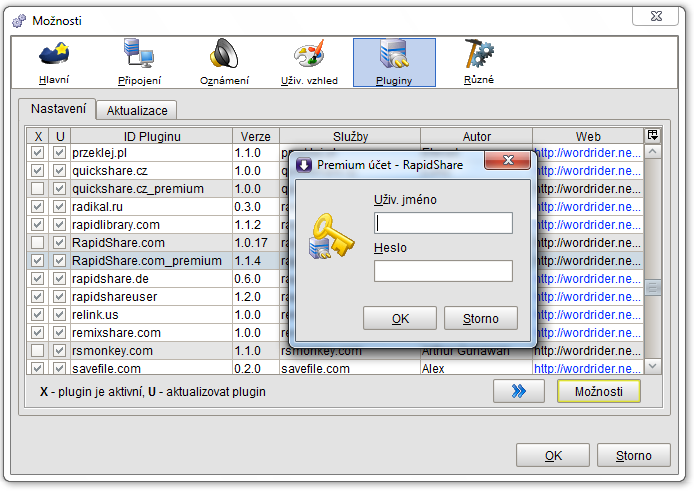Viewport: 694px width, 491px height.
Task: Toggle update checkbox for relink.us
Action: (x=59, y=315)
